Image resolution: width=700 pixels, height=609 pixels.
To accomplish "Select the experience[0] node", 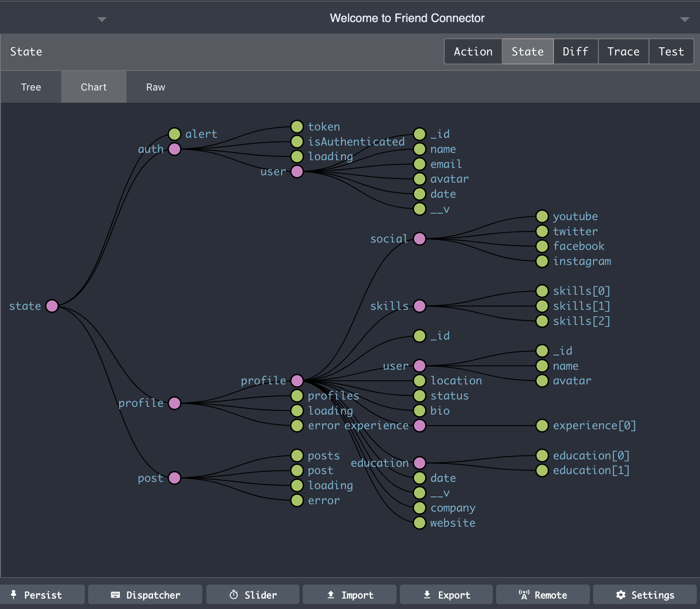I will (x=542, y=426).
